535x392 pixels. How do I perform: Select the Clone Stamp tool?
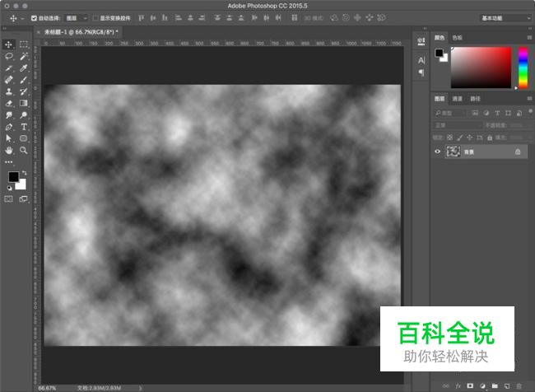click(8, 91)
